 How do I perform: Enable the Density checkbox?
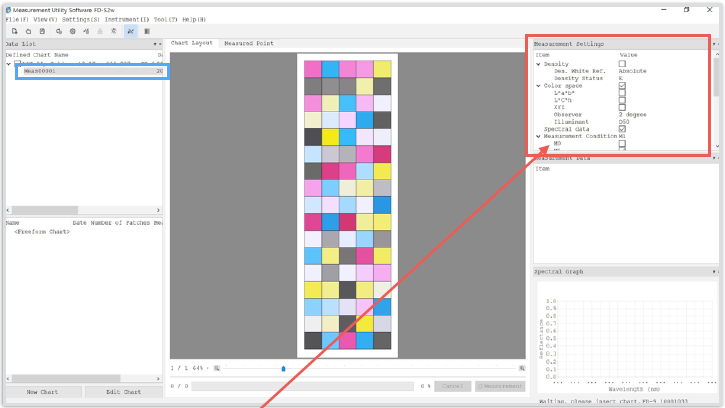pos(622,63)
